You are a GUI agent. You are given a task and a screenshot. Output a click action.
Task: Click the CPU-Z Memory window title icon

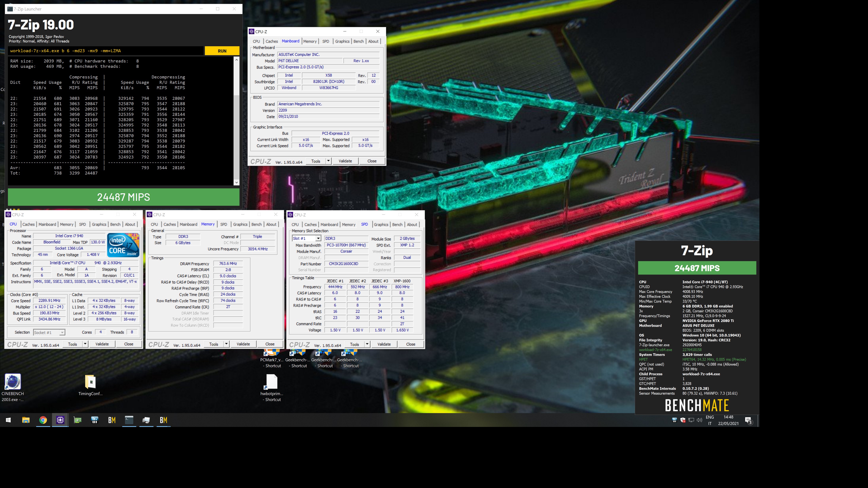(149, 214)
